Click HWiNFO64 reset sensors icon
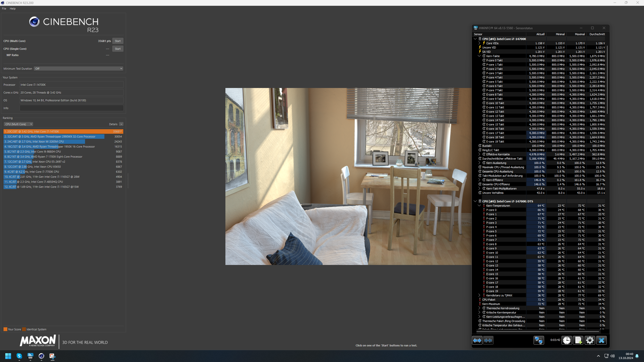Viewport: 644px width, 362px height. [567, 340]
